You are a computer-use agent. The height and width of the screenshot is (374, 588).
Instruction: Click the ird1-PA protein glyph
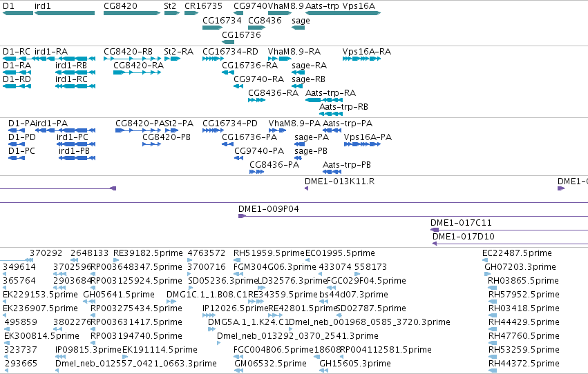click(65, 130)
